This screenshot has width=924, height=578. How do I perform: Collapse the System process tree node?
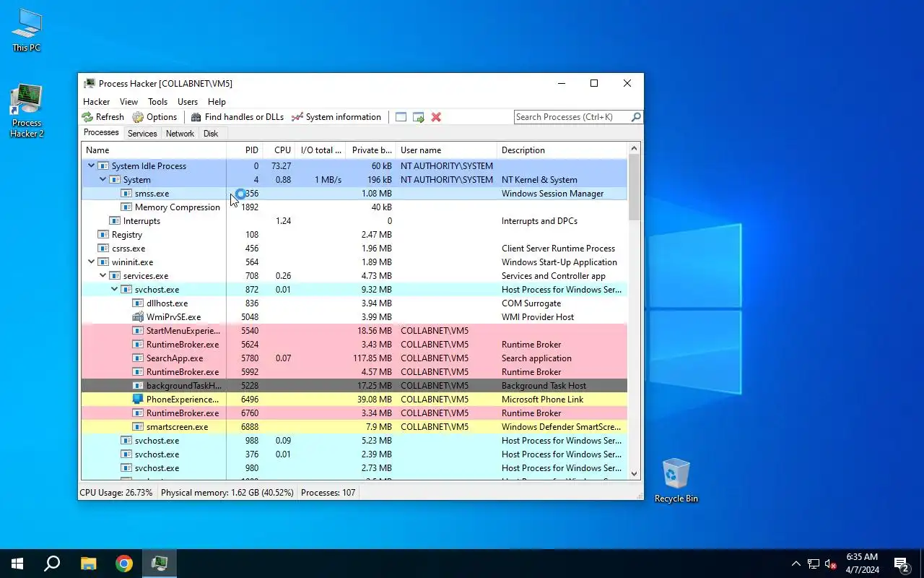pyautogui.click(x=103, y=180)
